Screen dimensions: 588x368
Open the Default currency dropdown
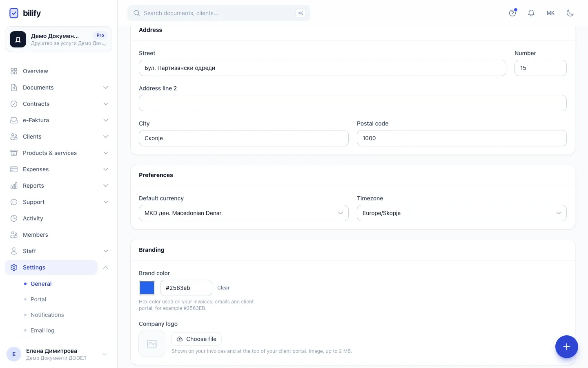(244, 213)
